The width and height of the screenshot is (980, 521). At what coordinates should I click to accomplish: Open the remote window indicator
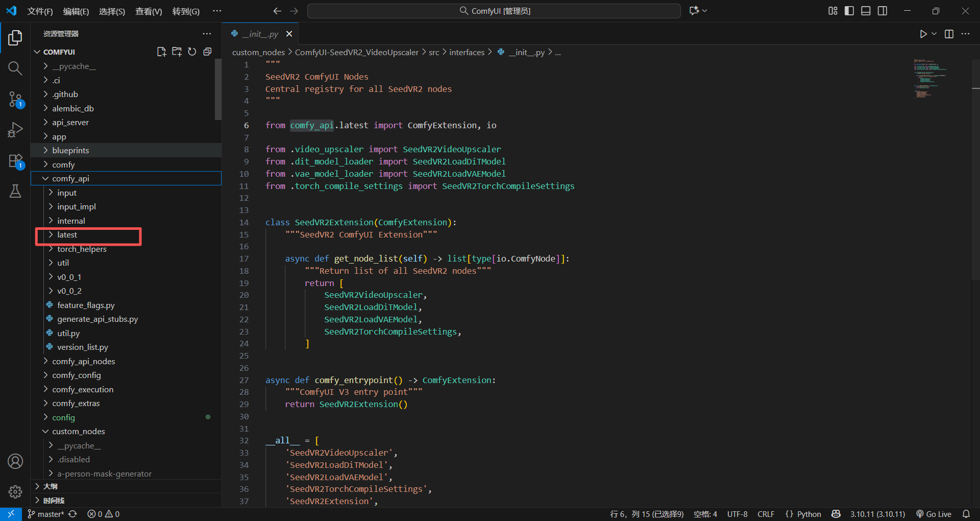pos(11,514)
